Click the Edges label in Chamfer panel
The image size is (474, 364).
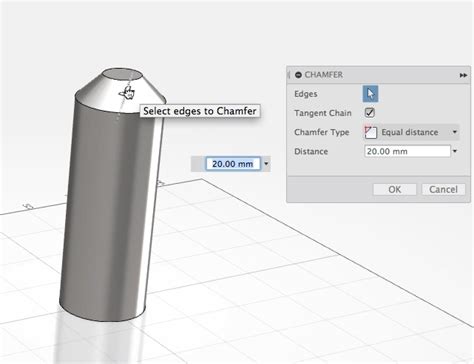[306, 94]
